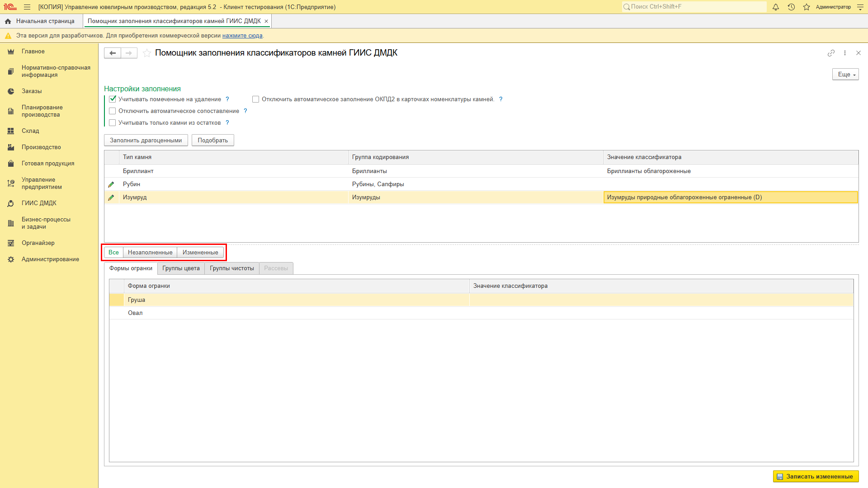Viewport: 868px width, 488px height.
Task: Open the three-dot form options
Action: click(x=845, y=53)
